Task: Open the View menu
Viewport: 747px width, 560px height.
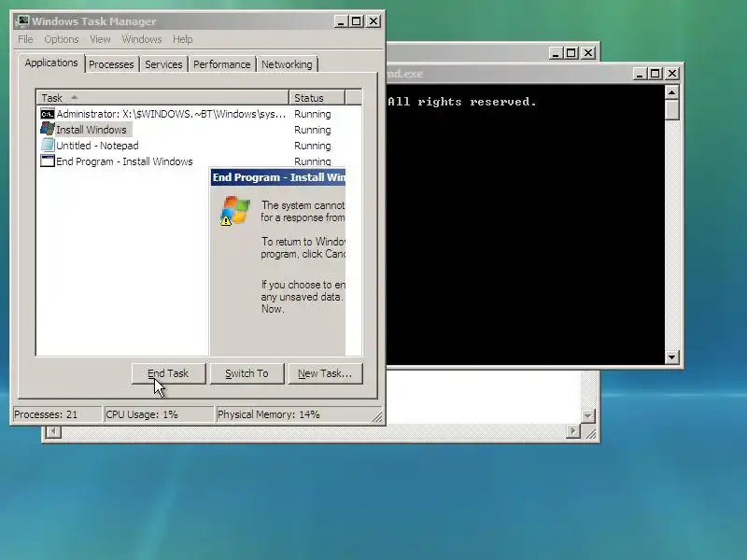Action: click(100, 39)
